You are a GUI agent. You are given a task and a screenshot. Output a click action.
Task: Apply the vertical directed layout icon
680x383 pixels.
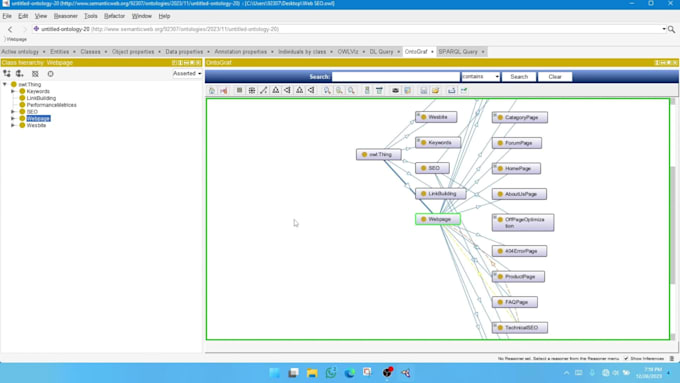click(x=299, y=90)
